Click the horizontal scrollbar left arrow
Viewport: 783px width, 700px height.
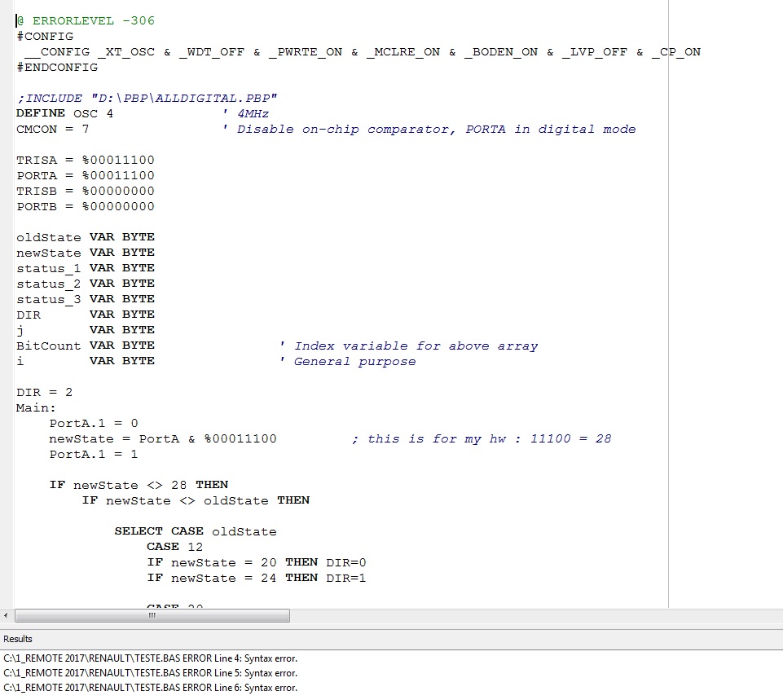pyautogui.click(x=7, y=616)
